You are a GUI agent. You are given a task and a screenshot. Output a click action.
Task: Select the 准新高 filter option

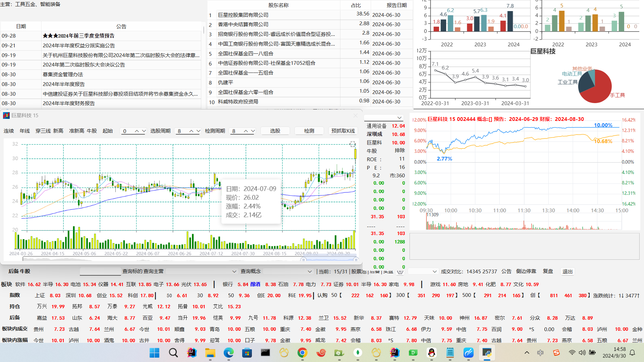[x=76, y=131]
